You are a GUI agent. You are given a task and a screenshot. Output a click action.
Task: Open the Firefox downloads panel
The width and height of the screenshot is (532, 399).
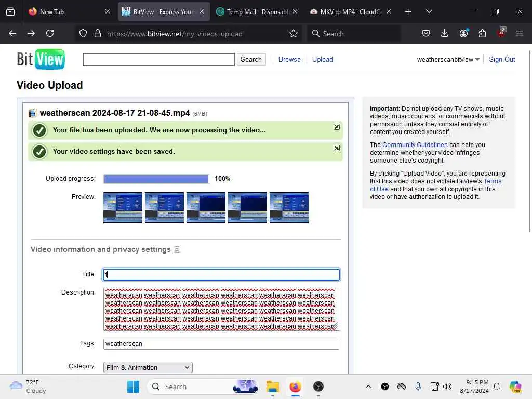(445, 33)
